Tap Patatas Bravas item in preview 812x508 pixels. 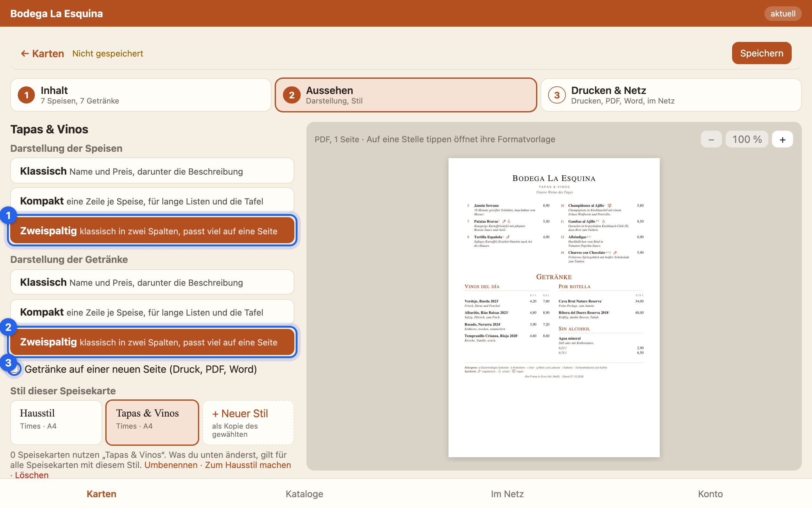point(486,221)
